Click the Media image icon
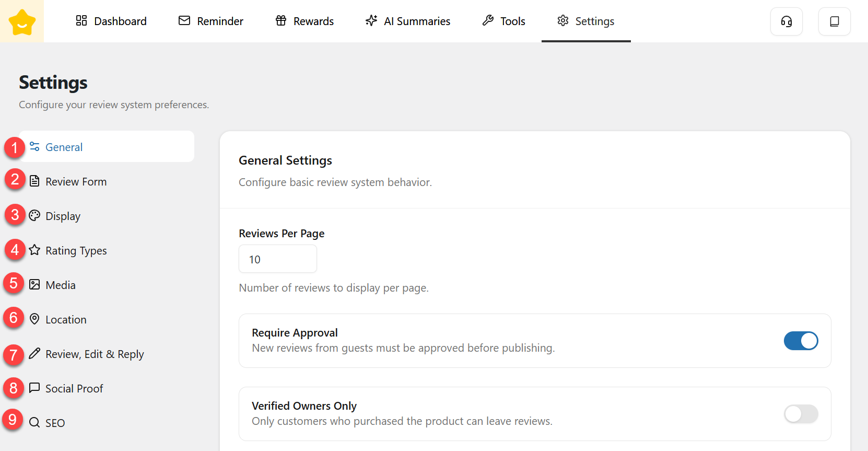Image resolution: width=868 pixels, height=451 pixels. (x=34, y=285)
